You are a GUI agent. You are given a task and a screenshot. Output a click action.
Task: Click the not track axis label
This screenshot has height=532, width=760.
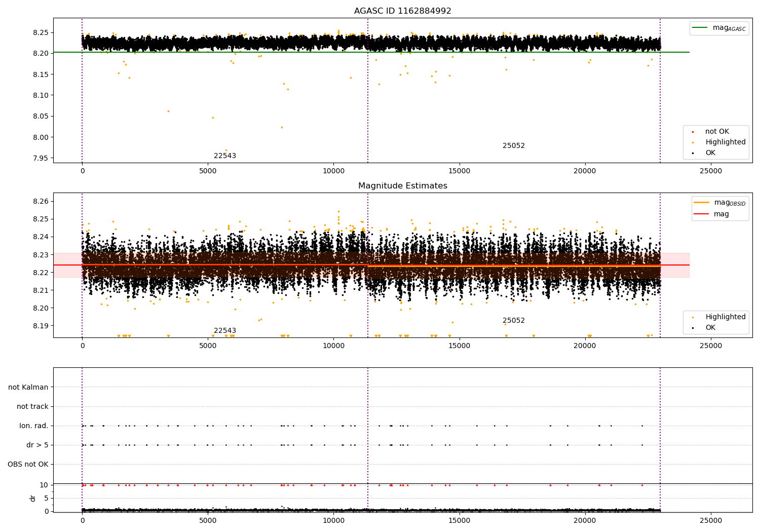[32, 407]
